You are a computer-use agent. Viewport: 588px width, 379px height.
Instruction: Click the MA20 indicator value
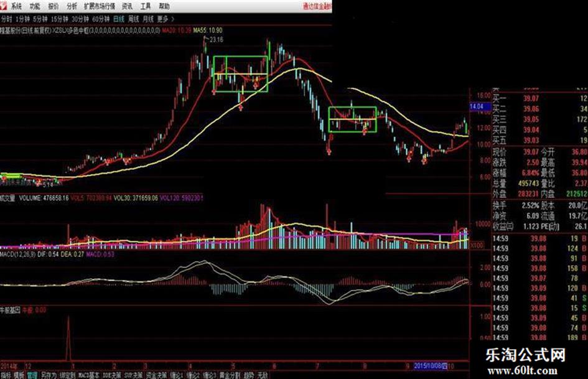tap(176, 30)
